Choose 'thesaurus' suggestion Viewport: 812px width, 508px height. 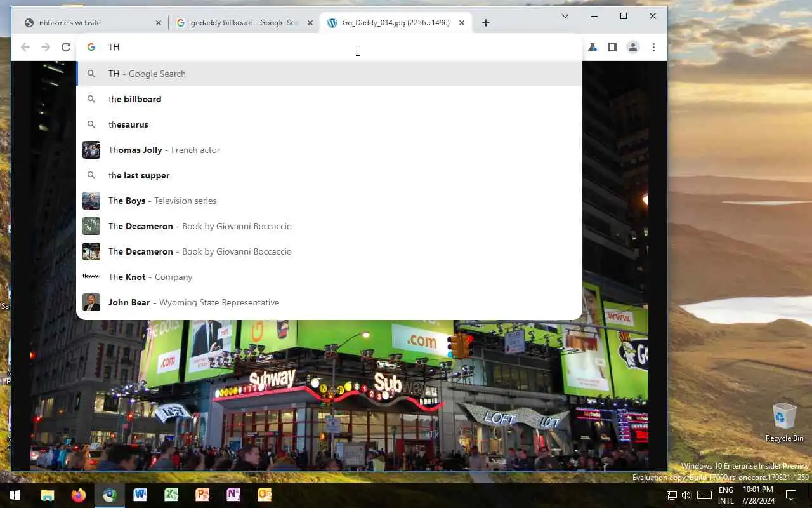[329, 124]
